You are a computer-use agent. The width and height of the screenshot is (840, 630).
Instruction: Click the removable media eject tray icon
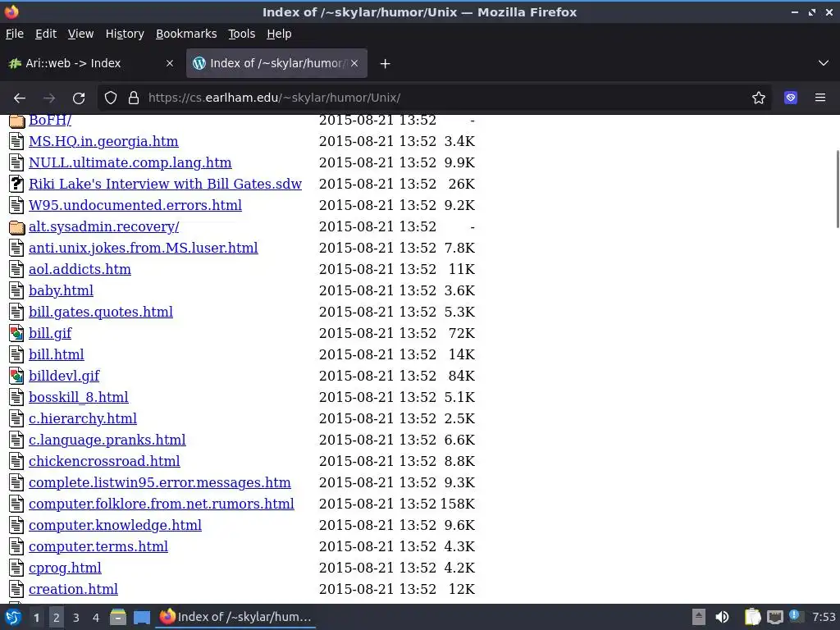[x=699, y=617]
